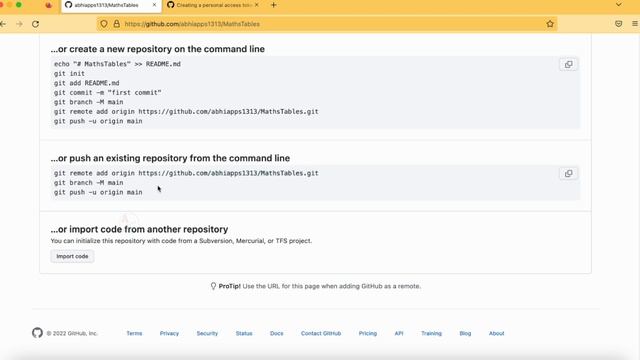Reload the current page

pos(36,24)
